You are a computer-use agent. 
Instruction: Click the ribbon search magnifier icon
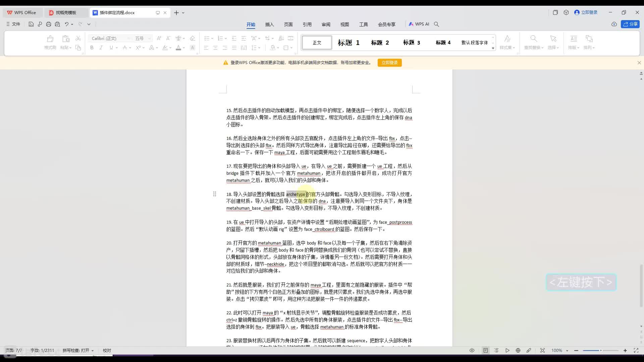[x=436, y=24]
